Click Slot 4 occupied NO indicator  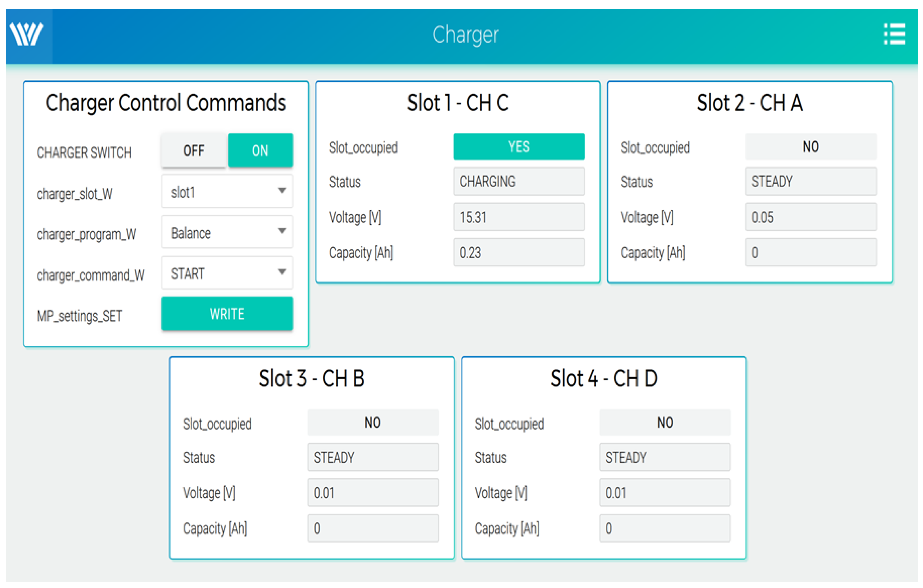[665, 422]
